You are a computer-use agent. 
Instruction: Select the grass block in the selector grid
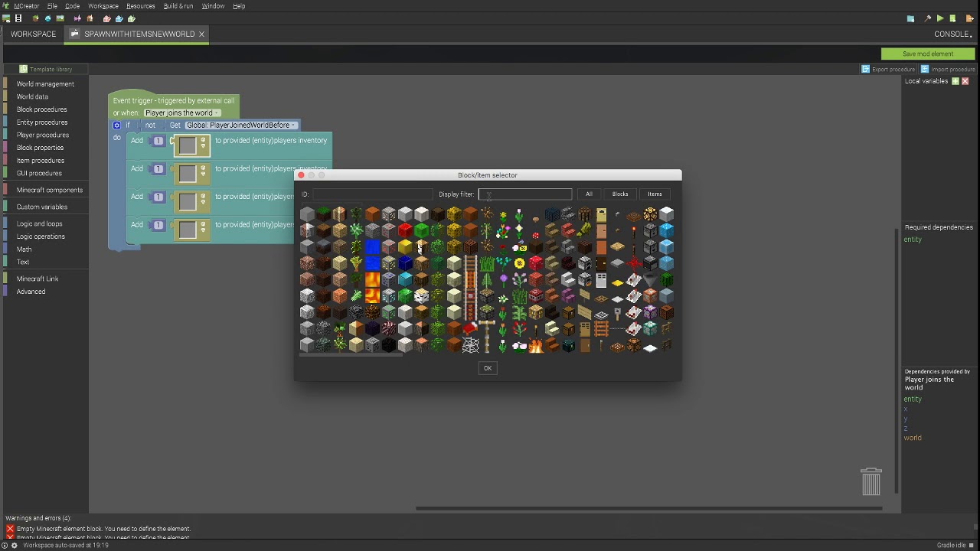[324, 214]
